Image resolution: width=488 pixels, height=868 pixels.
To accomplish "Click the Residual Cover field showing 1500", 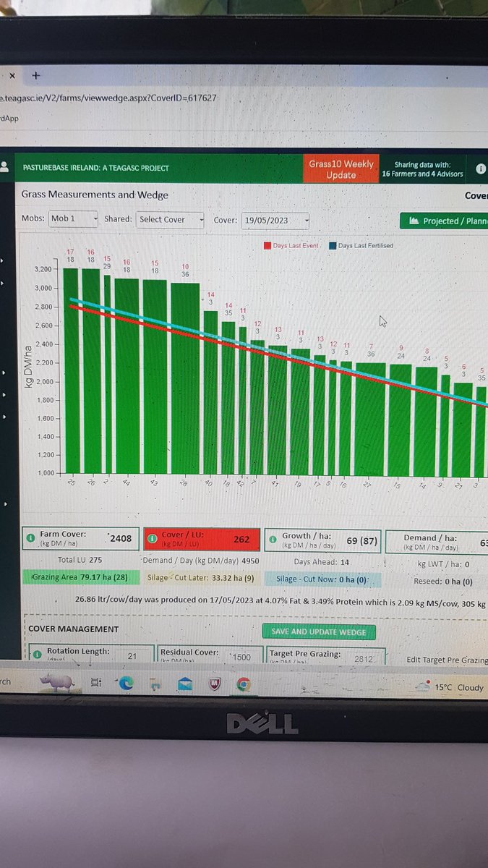I will click(x=241, y=658).
